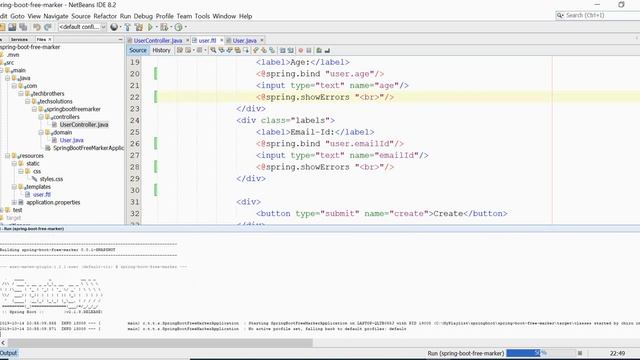Viewport: 640px width, 360px height.
Task: Select the SpringBootFreeMarkerApplic file in tree
Action: [x=88, y=148]
